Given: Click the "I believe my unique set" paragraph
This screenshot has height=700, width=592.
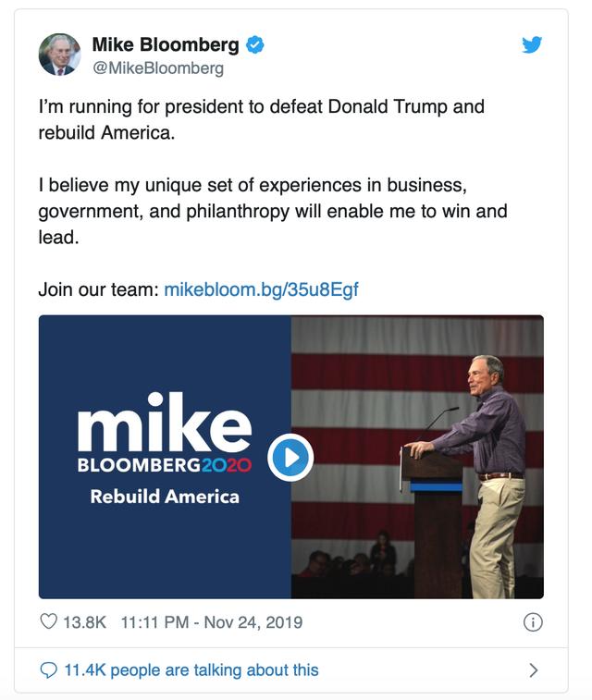Looking at the screenshot, I should (272, 211).
